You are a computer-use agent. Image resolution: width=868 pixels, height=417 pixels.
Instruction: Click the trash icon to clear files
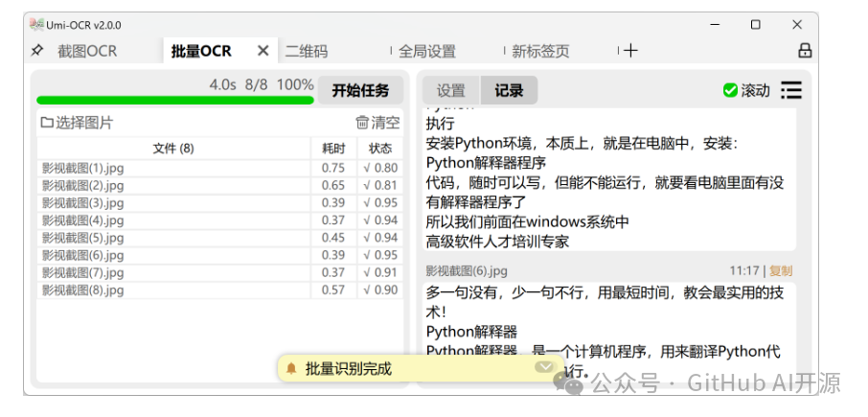point(362,123)
